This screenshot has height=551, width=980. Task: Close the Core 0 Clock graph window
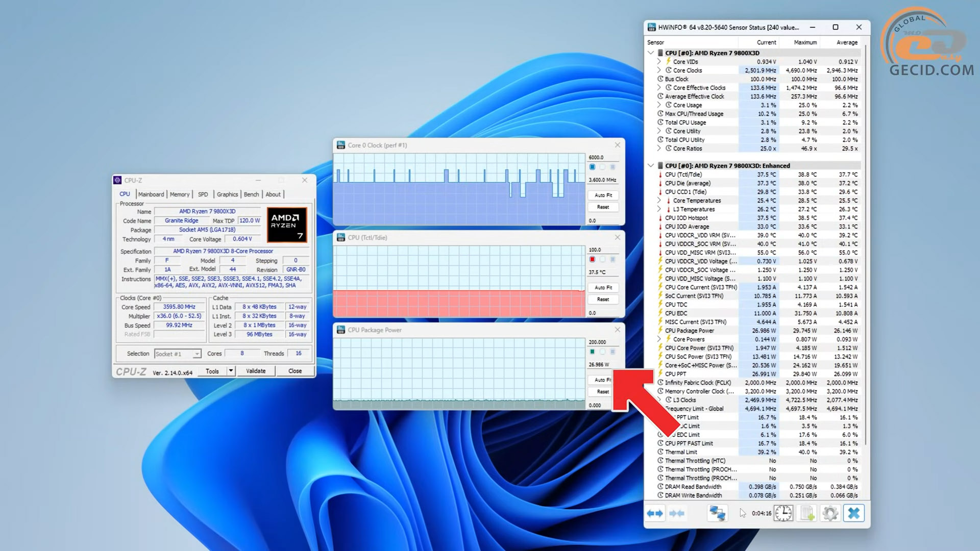click(x=618, y=145)
